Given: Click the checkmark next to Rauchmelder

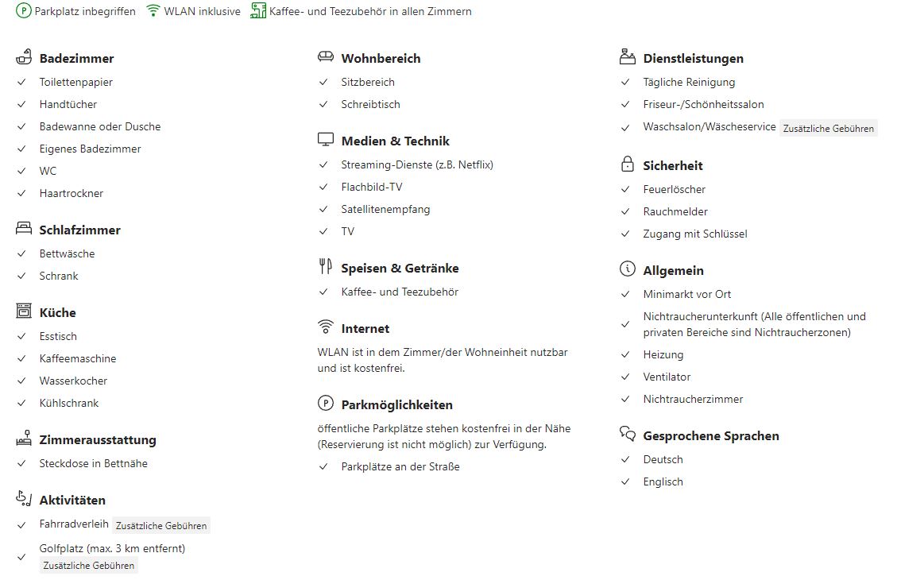Looking at the screenshot, I should tap(625, 211).
